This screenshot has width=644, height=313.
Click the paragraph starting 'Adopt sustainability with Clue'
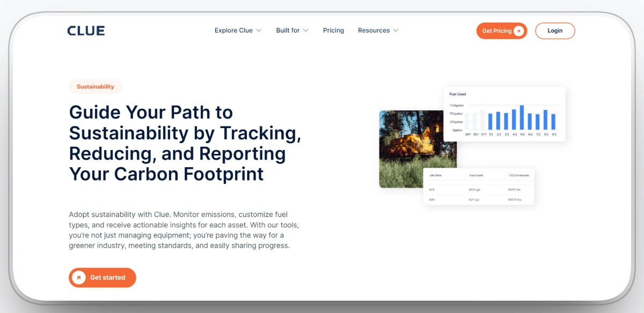(184, 230)
